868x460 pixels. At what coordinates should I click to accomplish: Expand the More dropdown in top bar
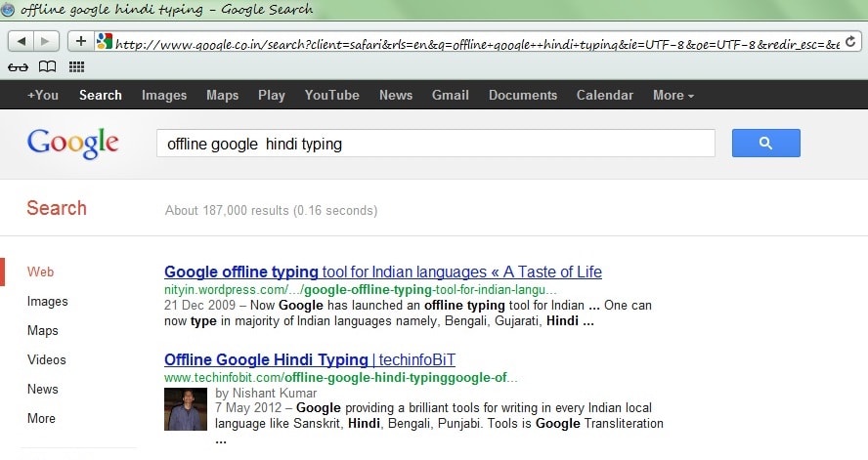[x=673, y=95]
